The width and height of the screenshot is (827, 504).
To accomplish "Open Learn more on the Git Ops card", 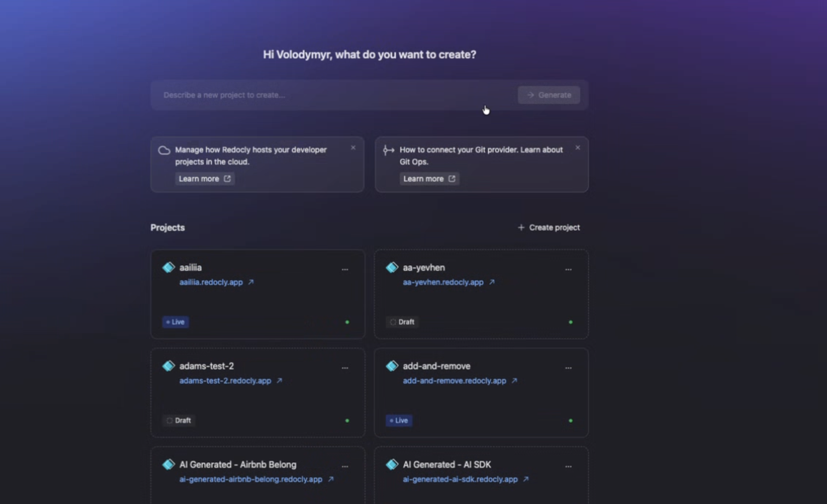I will [x=429, y=178].
